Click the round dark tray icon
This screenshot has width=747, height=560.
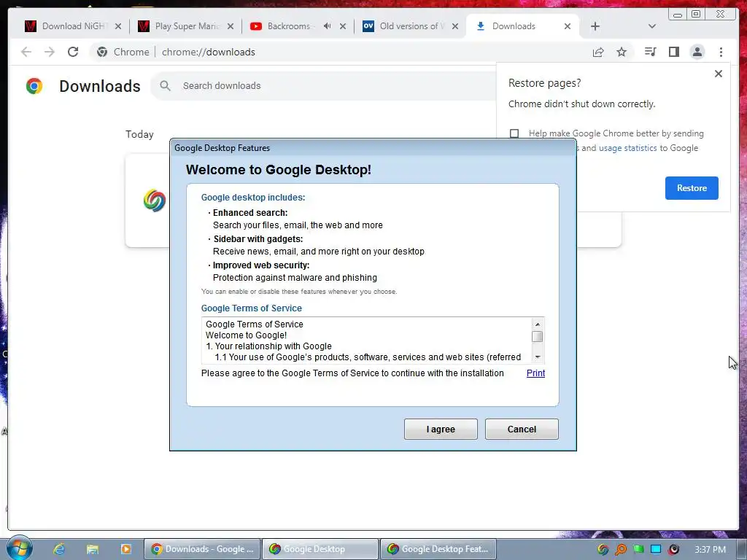coord(673,550)
